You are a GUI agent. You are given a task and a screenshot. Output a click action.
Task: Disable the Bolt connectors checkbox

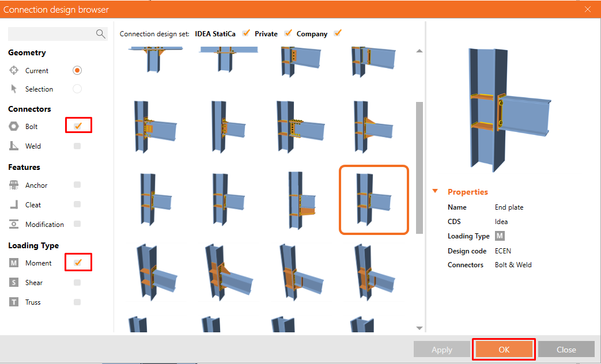coord(78,125)
